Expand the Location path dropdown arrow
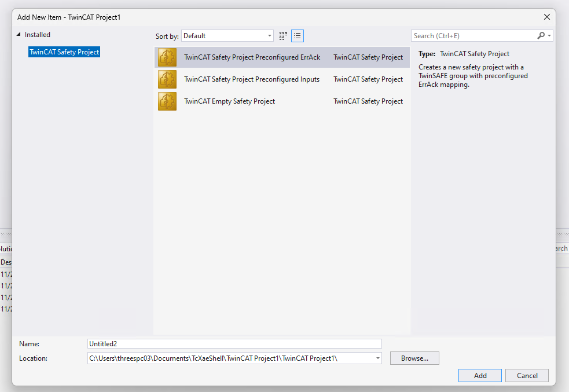Image resolution: width=569 pixels, height=392 pixels. pos(378,358)
